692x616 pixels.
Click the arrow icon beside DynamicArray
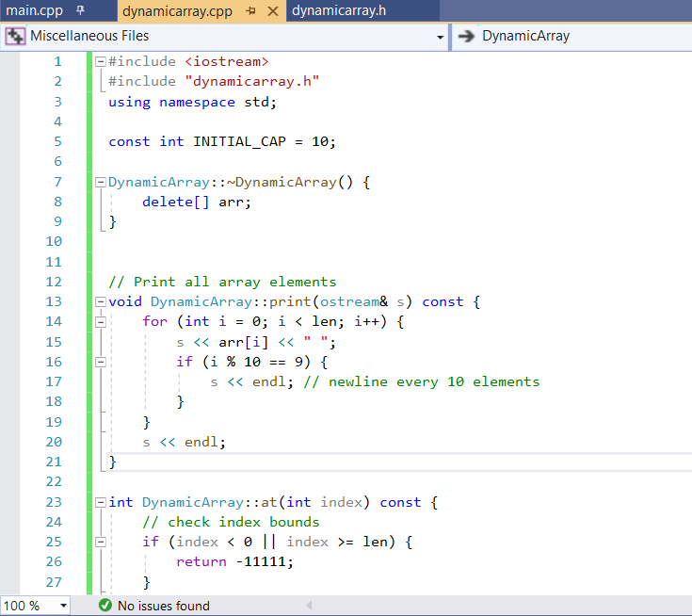[466, 36]
